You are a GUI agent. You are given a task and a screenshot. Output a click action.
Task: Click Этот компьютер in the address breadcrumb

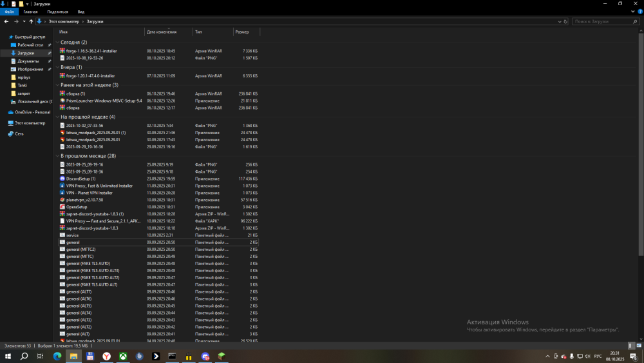[64, 21]
